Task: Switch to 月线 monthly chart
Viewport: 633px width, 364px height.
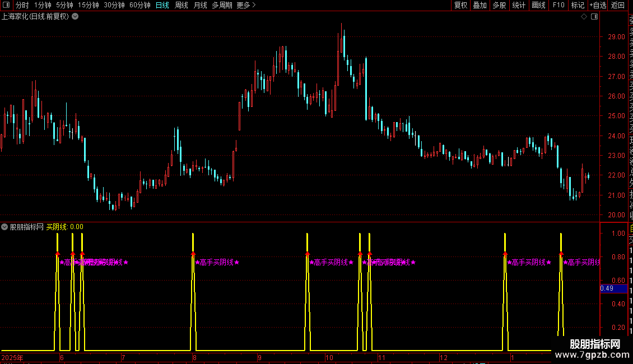Action: point(200,5)
